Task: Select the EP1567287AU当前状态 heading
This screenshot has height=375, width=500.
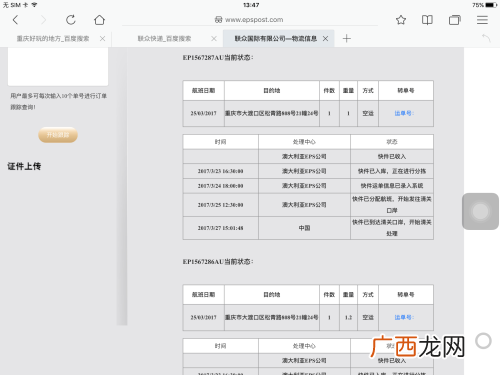Action: tap(218, 58)
